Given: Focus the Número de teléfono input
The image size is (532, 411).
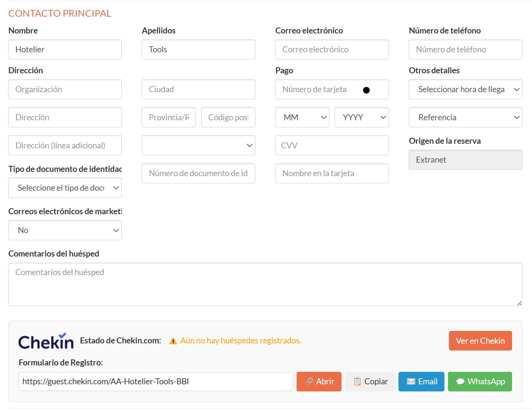Looking at the screenshot, I should (465, 49).
